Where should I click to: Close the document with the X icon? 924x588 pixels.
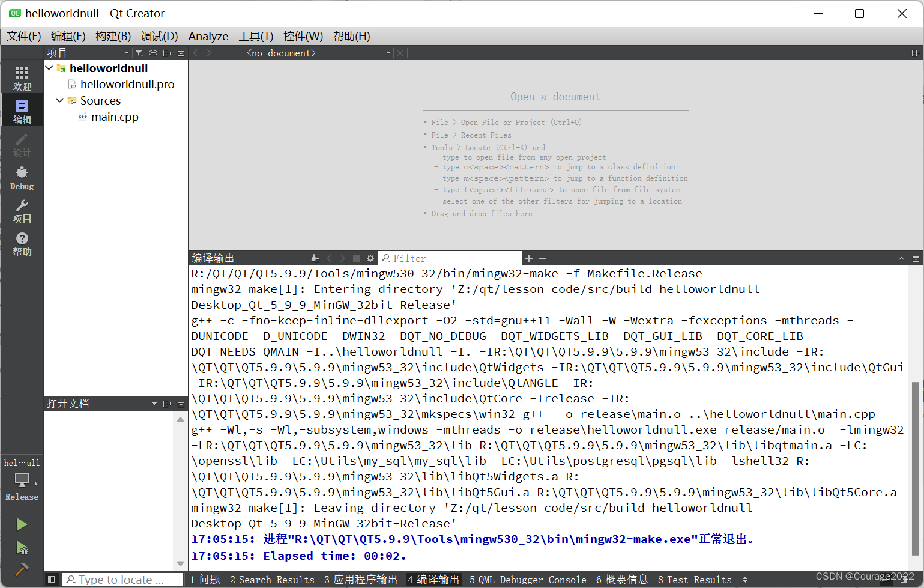tap(400, 53)
